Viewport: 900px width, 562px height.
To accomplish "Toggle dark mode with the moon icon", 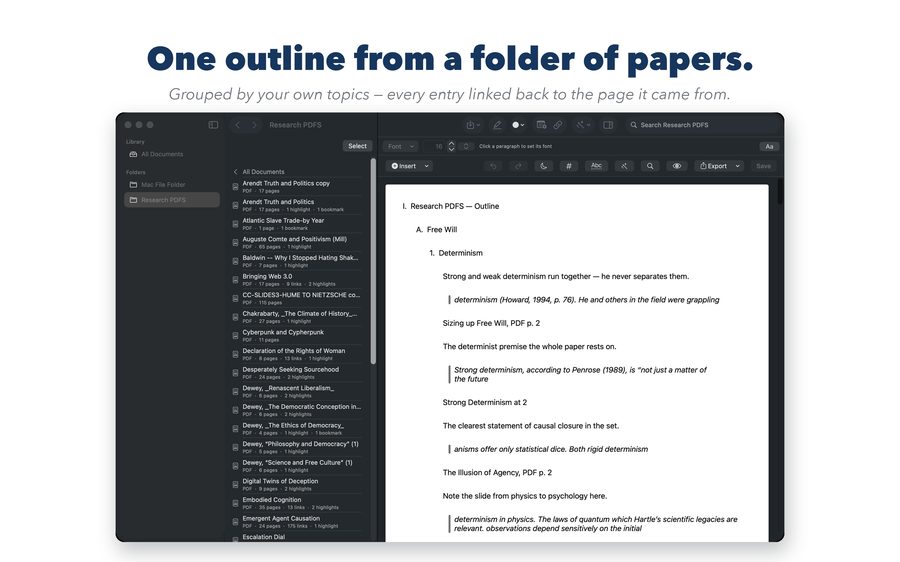I will 543,166.
